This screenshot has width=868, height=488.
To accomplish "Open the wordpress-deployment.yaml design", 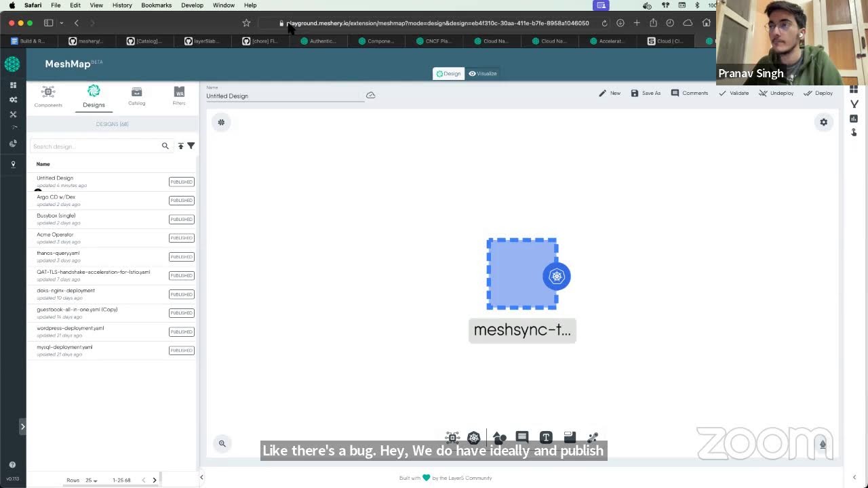I will point(112,331).
